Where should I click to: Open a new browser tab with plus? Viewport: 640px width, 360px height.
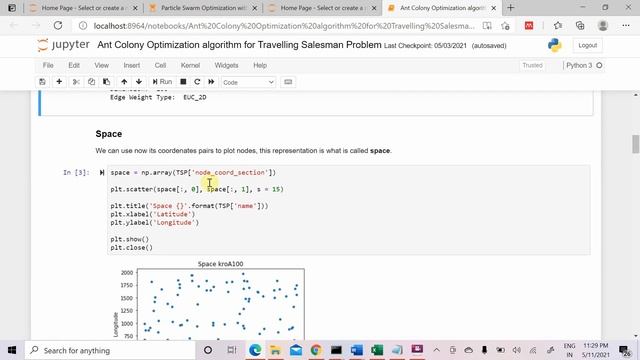[x=511, y=8]
